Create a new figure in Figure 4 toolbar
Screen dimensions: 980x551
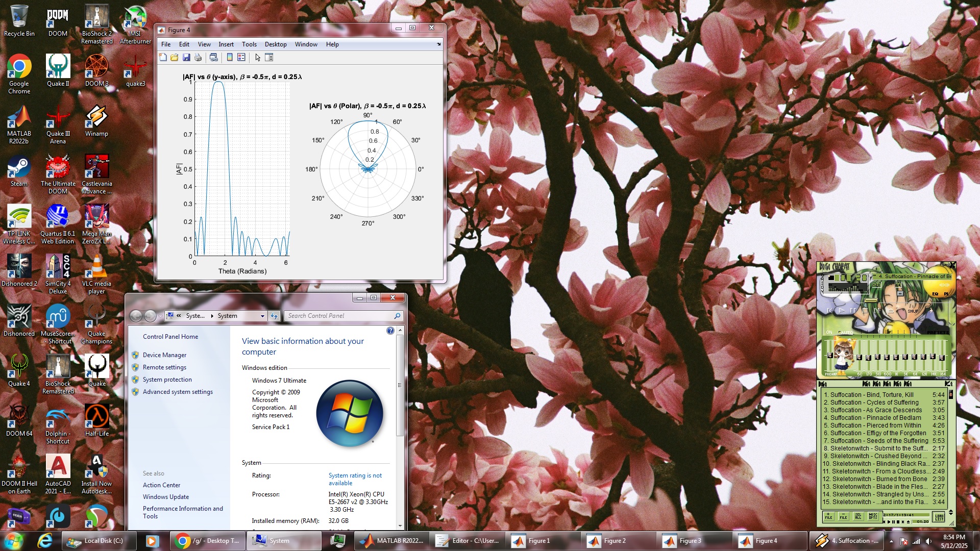pos(163,58)
